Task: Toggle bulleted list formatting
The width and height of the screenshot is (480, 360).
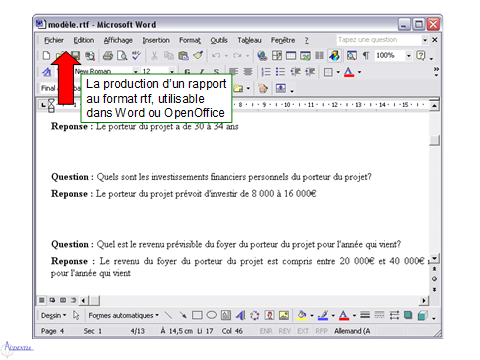Action: point(280,72)
